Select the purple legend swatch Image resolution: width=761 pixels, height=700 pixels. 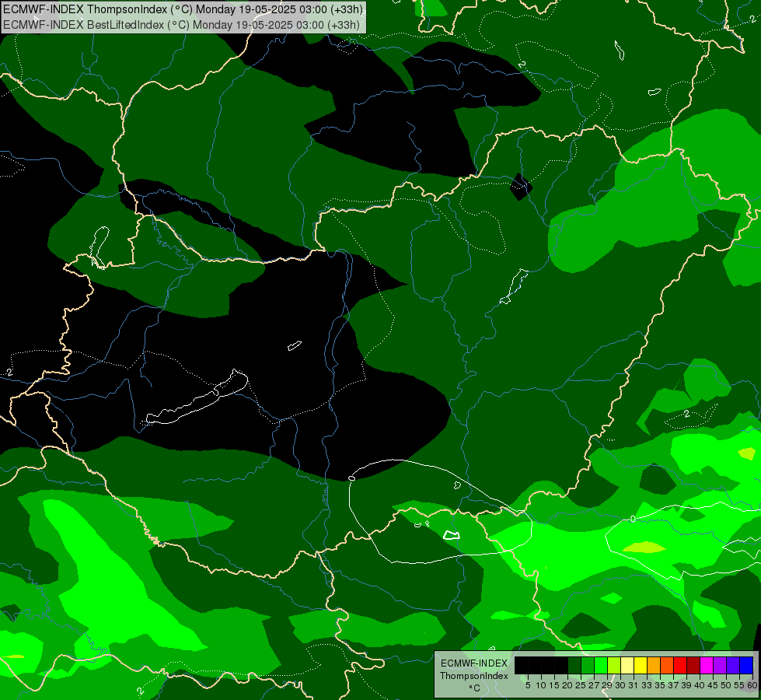click(x=721, y=665)
